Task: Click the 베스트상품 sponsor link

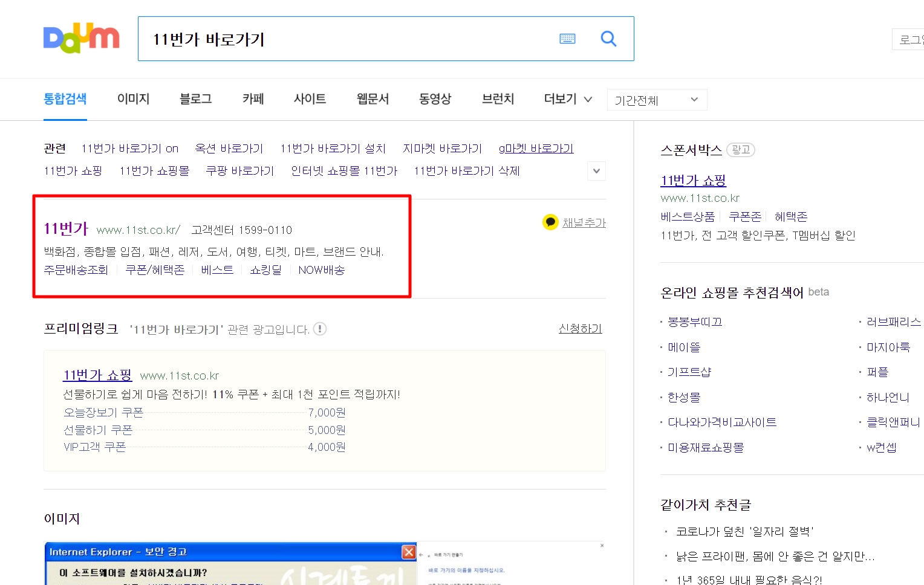Action: coord(688,216)
